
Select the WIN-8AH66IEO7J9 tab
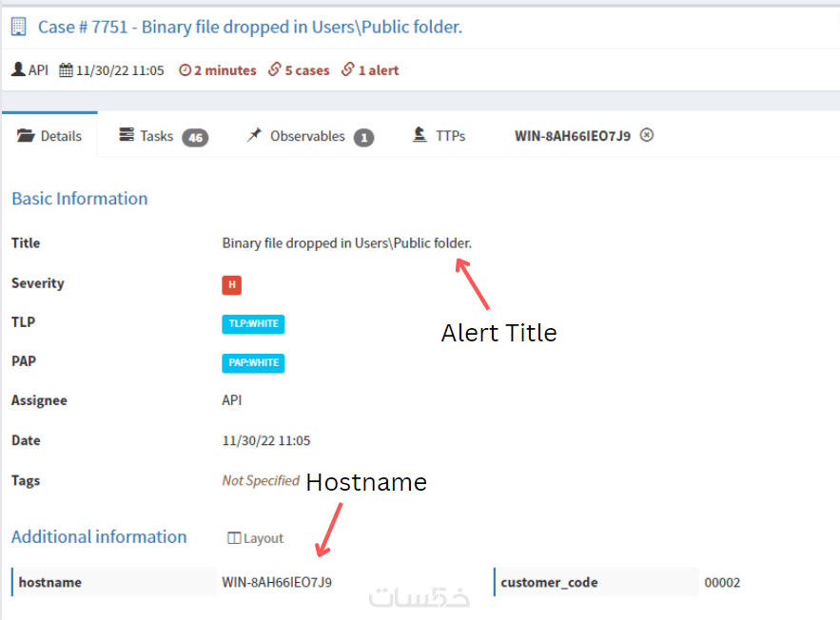(573, 136)
